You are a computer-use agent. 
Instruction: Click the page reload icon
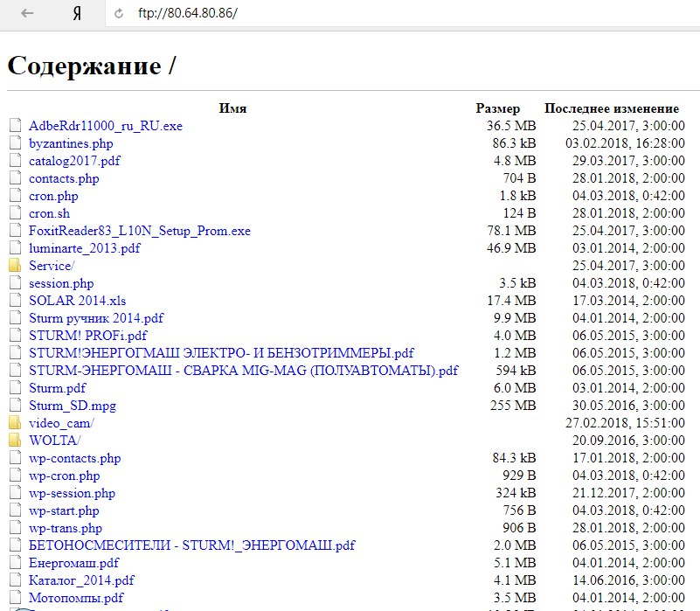coord(118,14)
